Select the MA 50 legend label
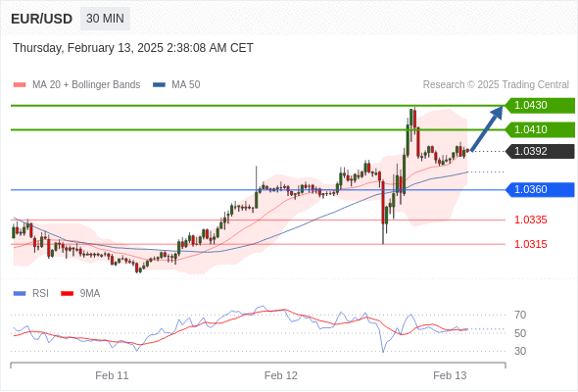 pyautogui.click(x=186, y=85)
